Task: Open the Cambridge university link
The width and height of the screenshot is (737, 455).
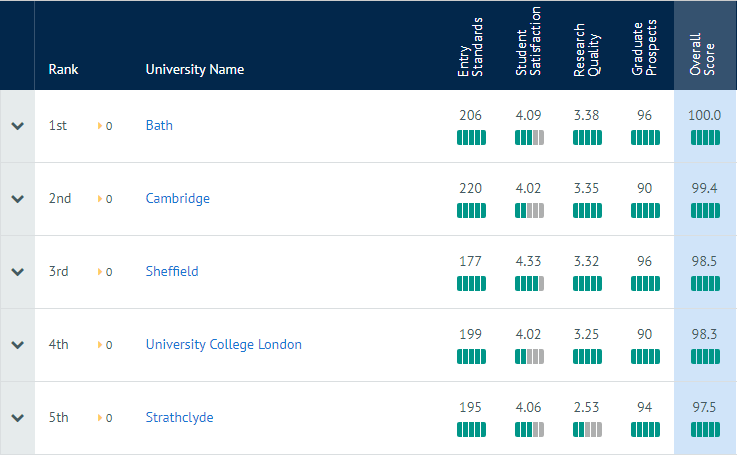Action: [178, 198]
